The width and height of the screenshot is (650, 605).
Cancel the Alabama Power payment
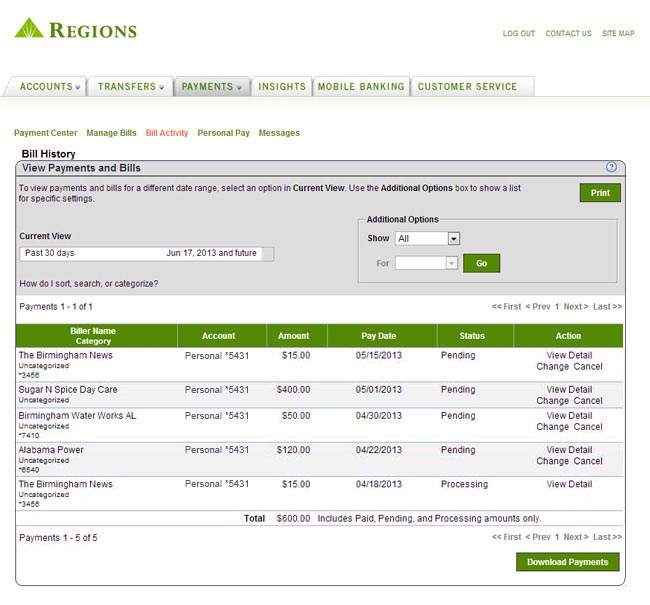pyautogui.click(x=588, y=461)
